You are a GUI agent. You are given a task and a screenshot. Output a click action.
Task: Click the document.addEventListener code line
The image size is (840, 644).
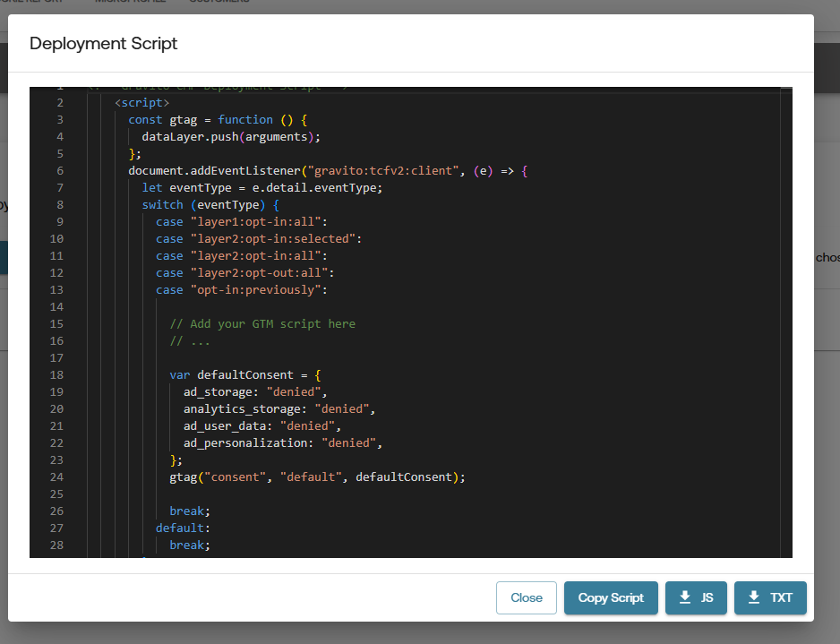pos(328,171)
